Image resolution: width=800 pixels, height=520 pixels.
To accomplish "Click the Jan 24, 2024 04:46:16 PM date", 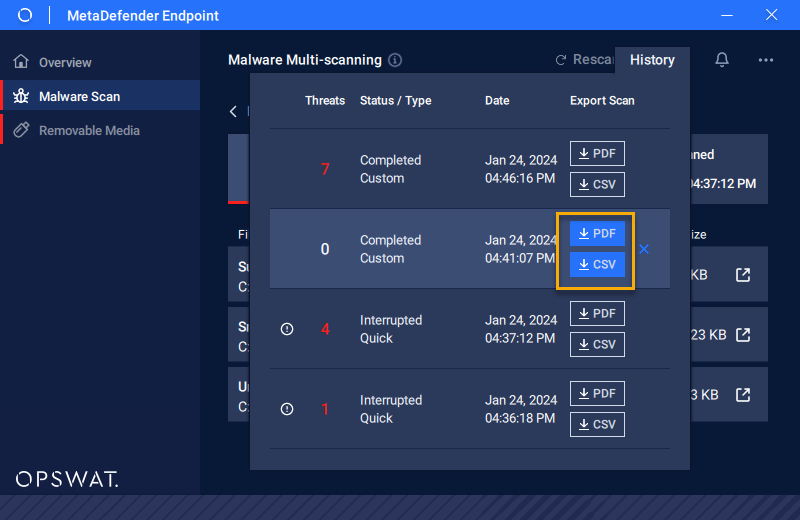I will [521, 169].
